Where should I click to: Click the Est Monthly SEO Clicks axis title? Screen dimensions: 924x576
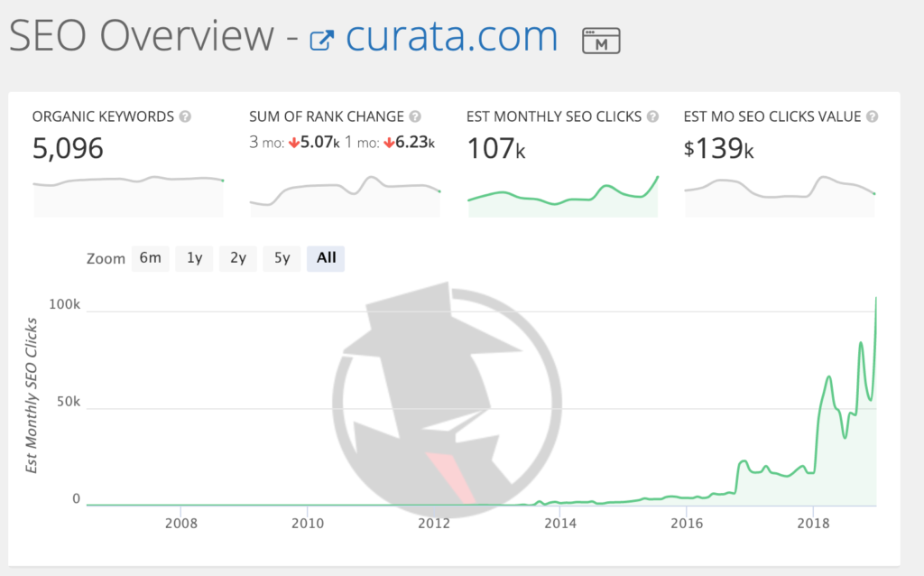pos(32,395)
